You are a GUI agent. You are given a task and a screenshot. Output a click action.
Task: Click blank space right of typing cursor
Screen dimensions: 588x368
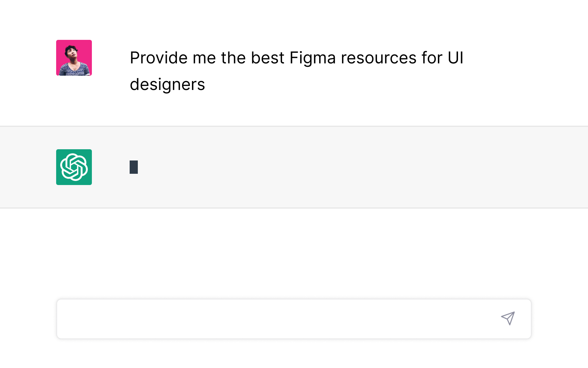pyautogui.click(x=272, y=167)
